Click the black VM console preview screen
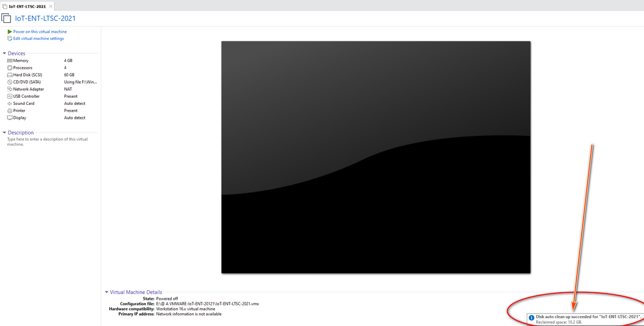Viewport: 644px width, 326px height. click(376, 157)
